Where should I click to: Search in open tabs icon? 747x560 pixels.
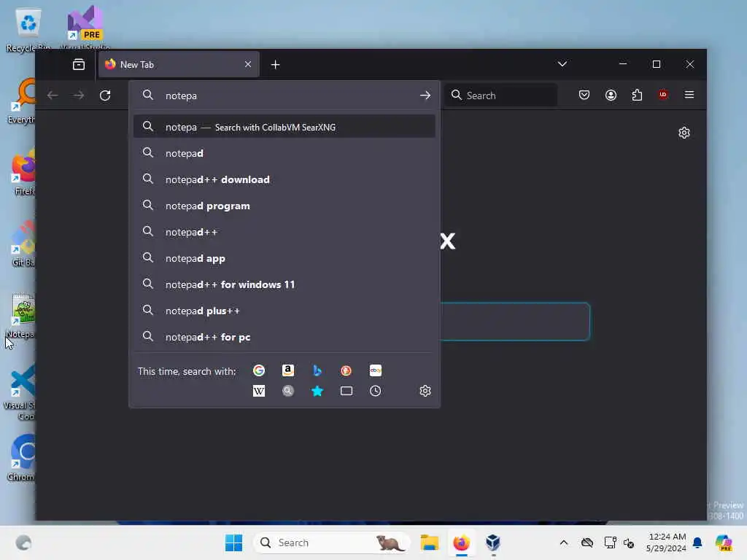(x=347, y=391)
